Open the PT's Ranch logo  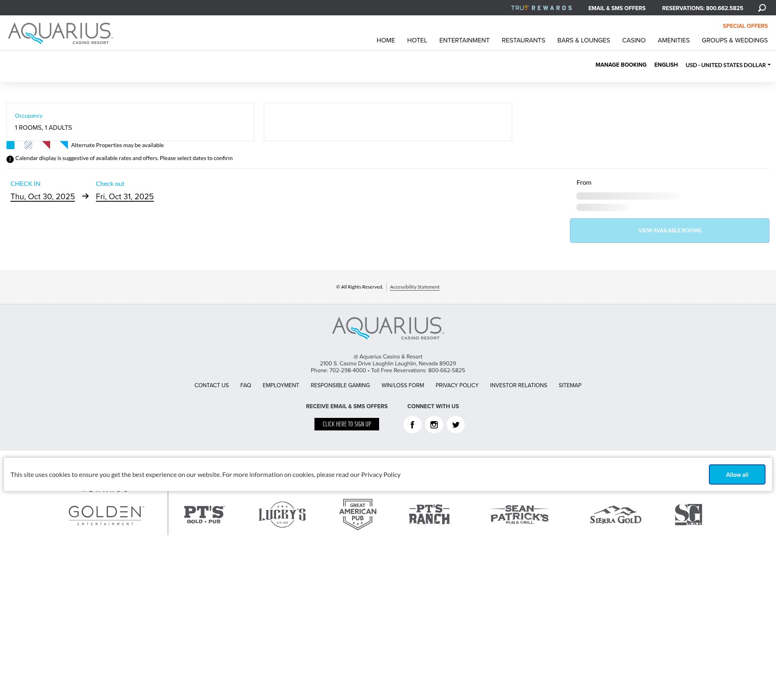[430, 514]
